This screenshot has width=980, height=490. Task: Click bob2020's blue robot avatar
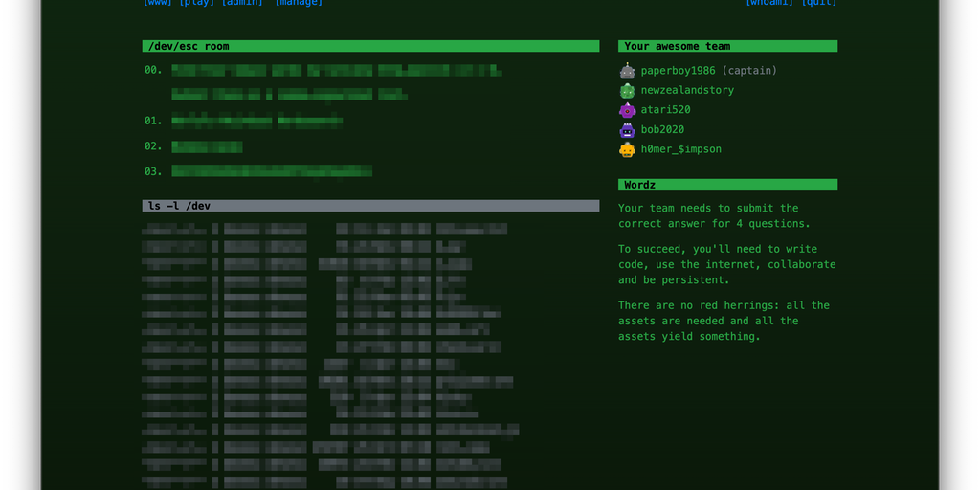627,130
